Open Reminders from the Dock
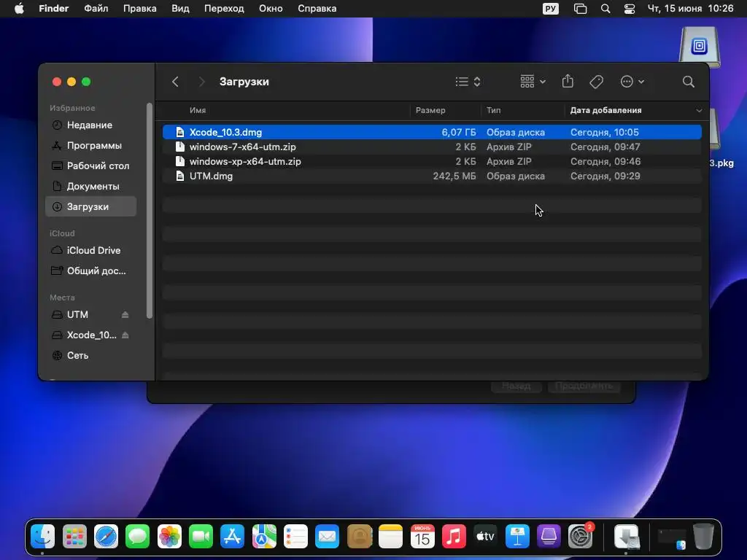The width and height of the screenshot is (747, 560). click(295, 537)
